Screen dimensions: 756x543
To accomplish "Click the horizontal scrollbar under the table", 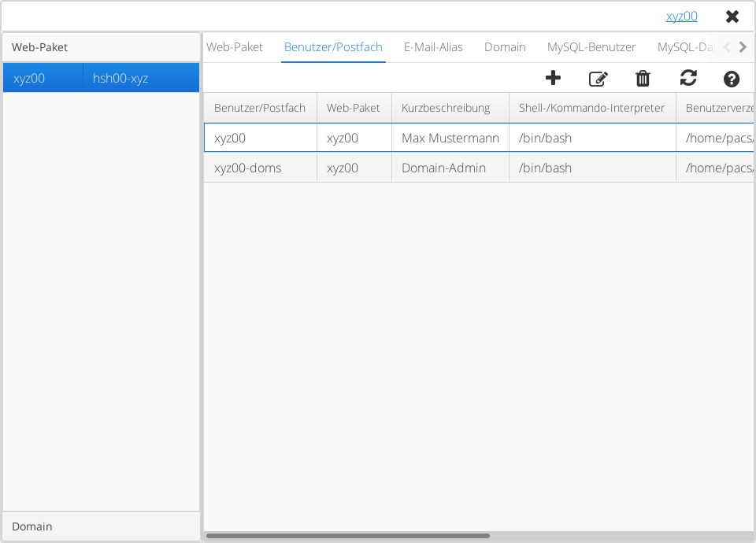I will pos(348,536).
